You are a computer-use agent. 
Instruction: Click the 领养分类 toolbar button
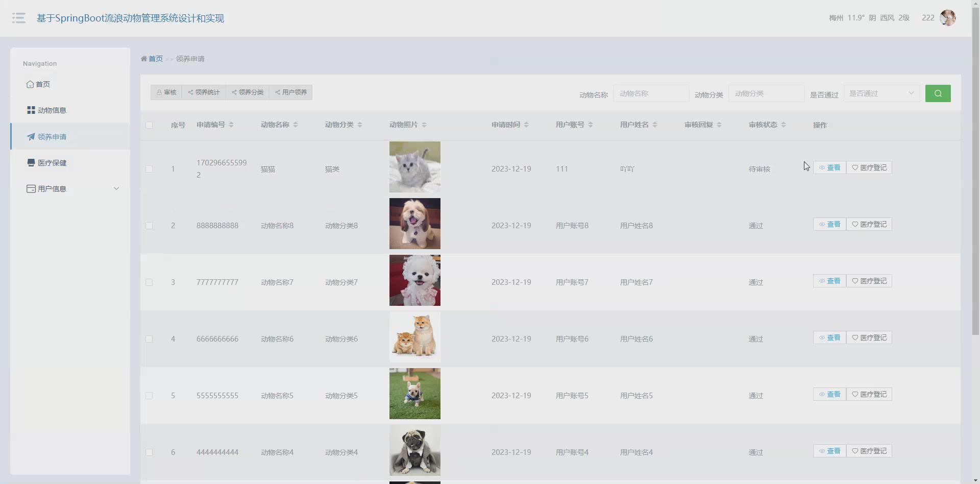[248, 92]
